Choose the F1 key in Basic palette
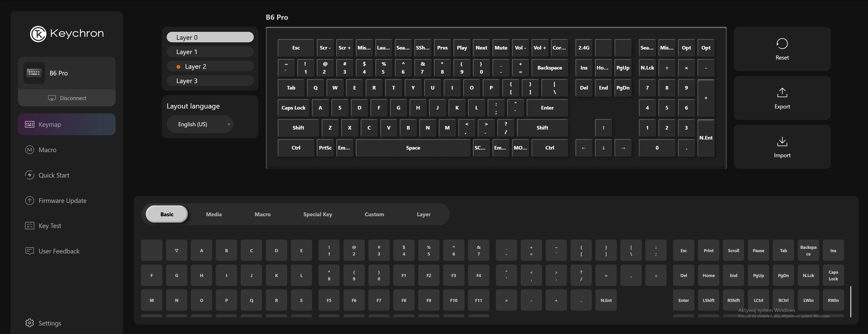 point(404,275)
